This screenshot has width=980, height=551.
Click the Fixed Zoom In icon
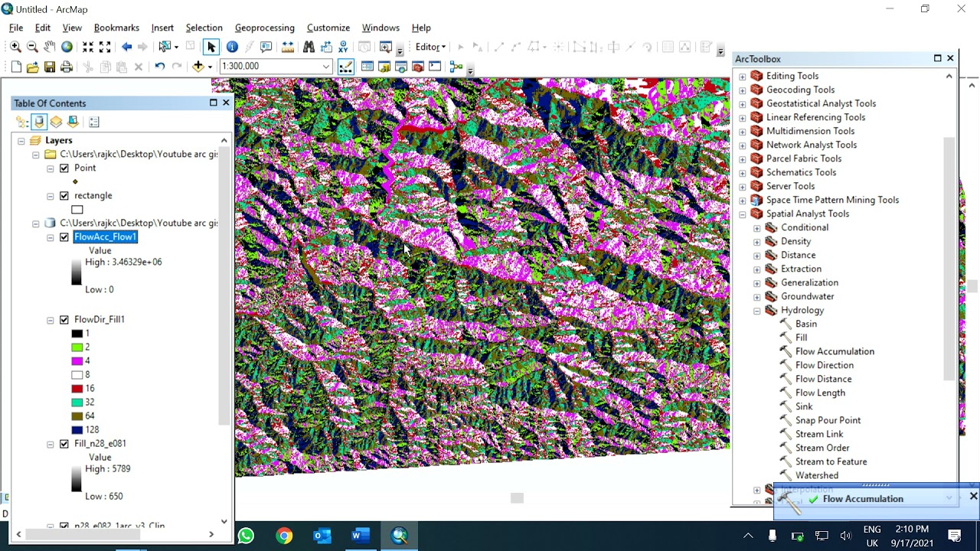click(88, 47)
